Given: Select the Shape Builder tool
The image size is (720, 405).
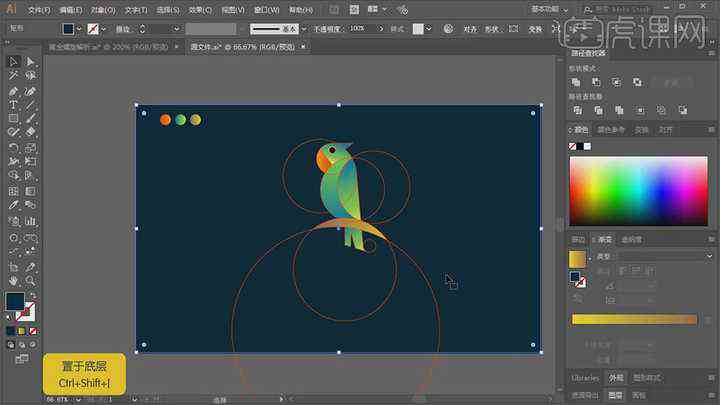Looking at the screenshot, I should [13, 175].
